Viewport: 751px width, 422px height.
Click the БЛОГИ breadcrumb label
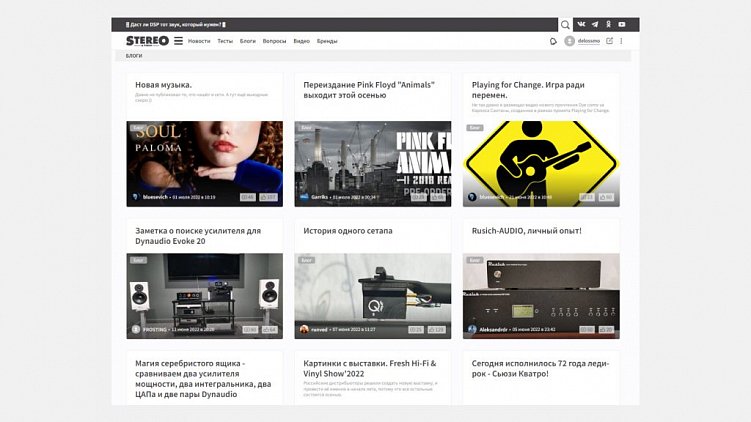coord(134,56)
